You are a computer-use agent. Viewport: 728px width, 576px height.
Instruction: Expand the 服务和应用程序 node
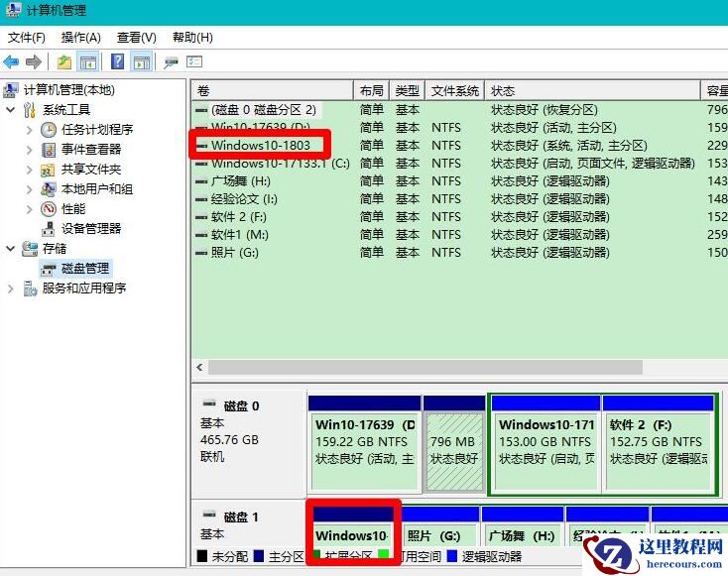click(10, 288)
